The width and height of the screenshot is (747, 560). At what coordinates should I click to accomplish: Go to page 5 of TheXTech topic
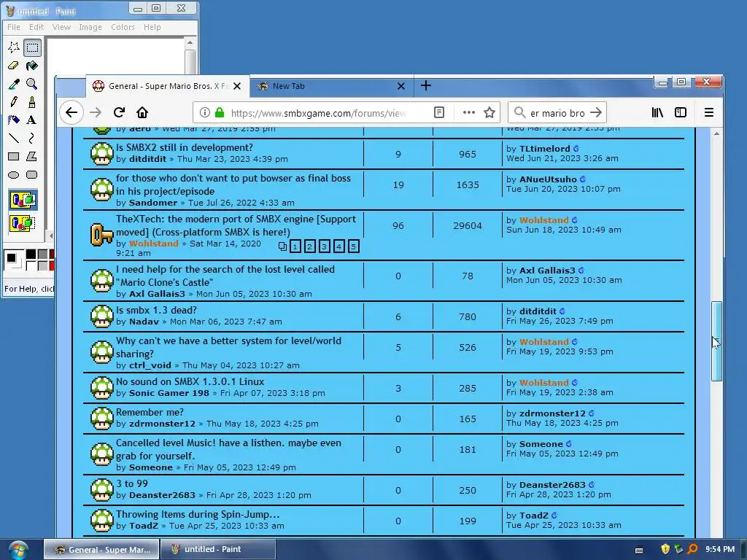pos(354,246)
